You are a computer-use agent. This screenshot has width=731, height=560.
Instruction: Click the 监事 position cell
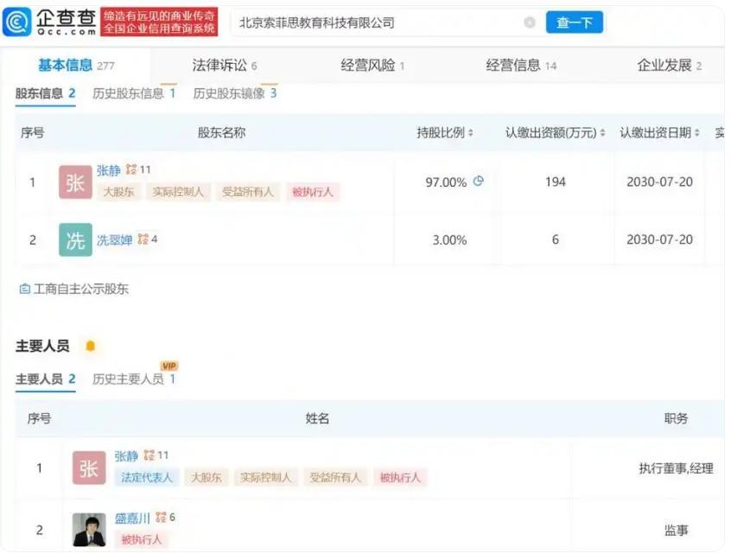tap(676, 530)
